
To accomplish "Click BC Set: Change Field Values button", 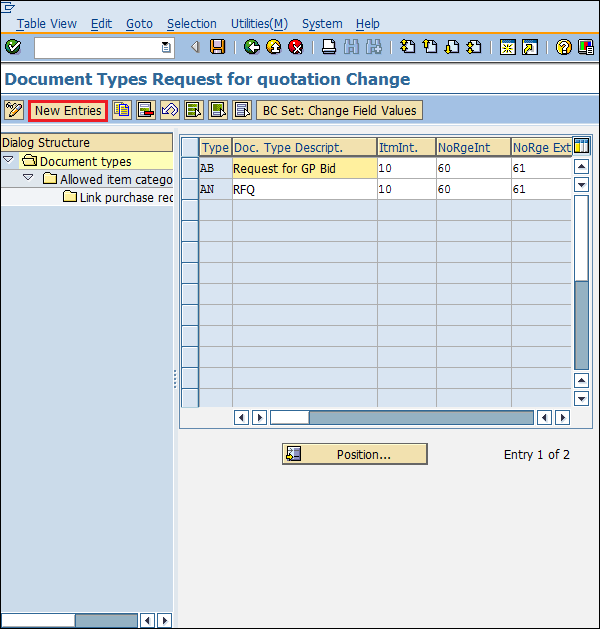I will point(339,110).
